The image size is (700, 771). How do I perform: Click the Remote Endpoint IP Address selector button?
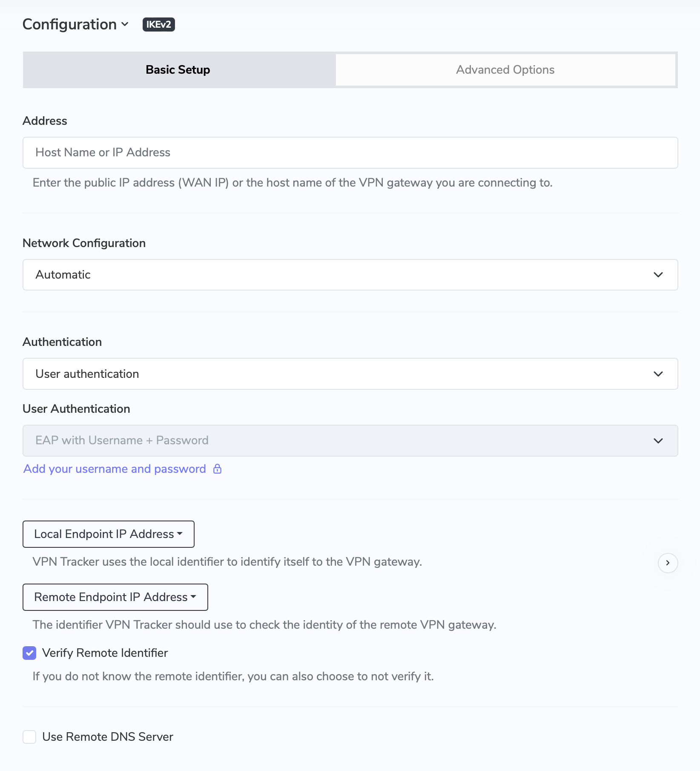[115, 597]
